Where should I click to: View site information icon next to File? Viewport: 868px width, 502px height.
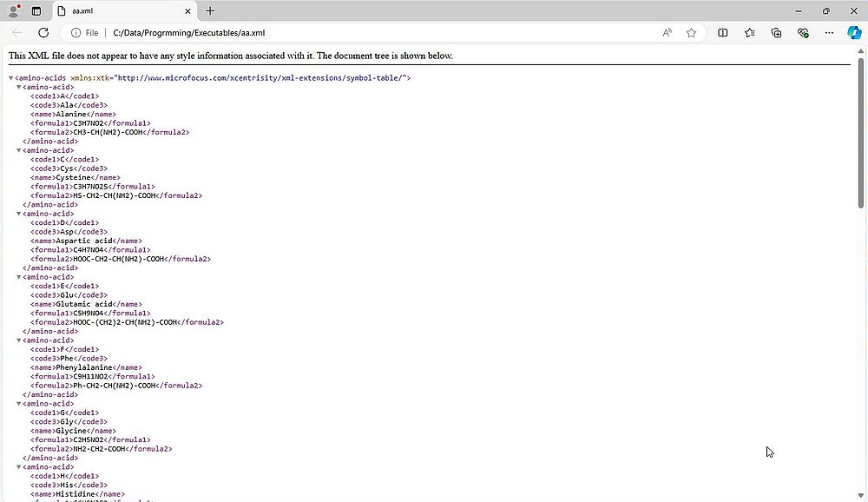pos(76,33)
